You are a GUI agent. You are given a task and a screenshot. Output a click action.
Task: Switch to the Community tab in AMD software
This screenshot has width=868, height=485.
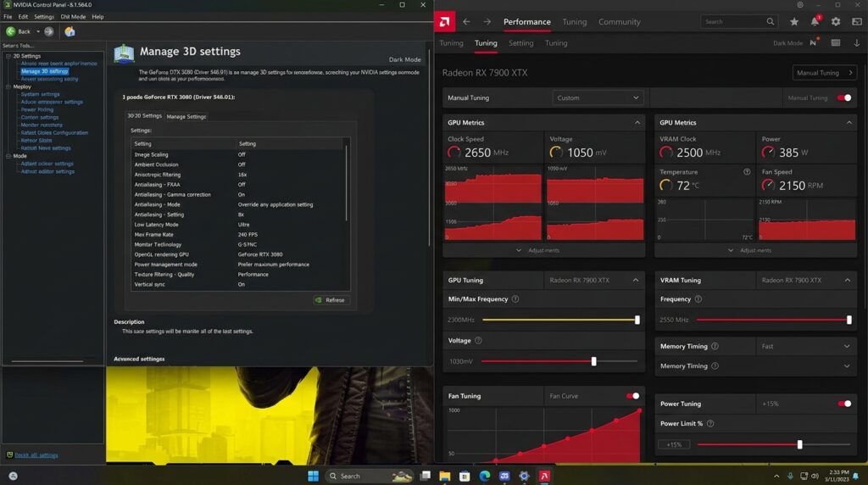(x=619, y=21)
